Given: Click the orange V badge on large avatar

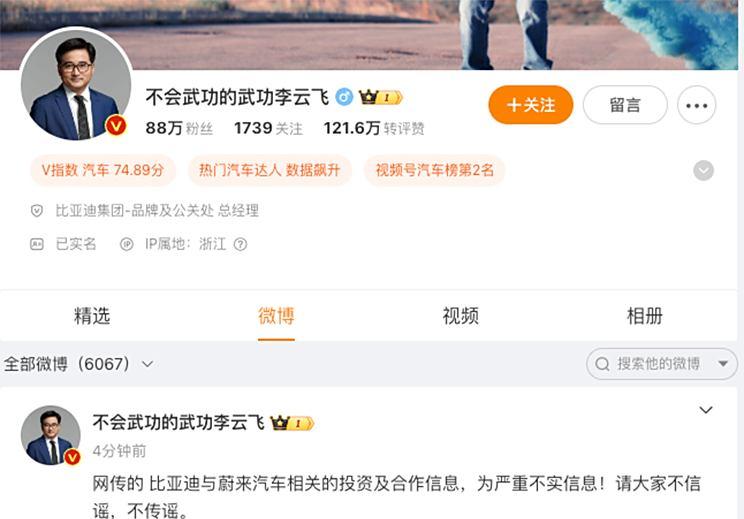Looking at the screenshot, I should [116, 126].
